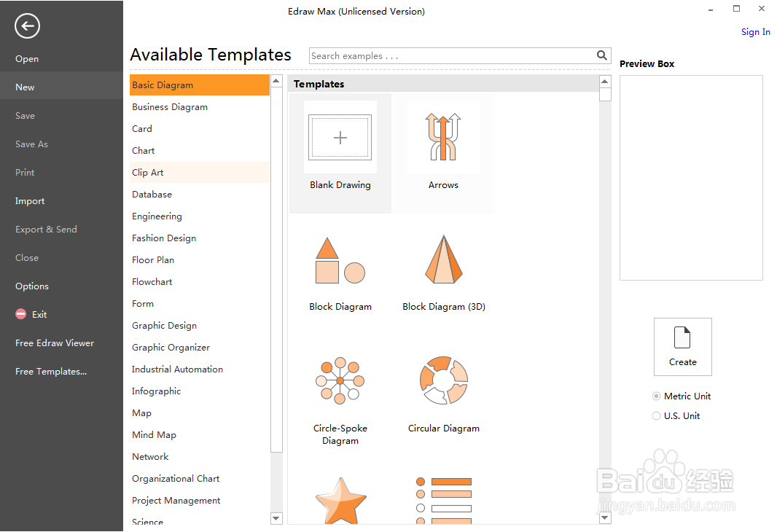
Task: Maximize the Edraw Max window
Action: click(736, 9)
